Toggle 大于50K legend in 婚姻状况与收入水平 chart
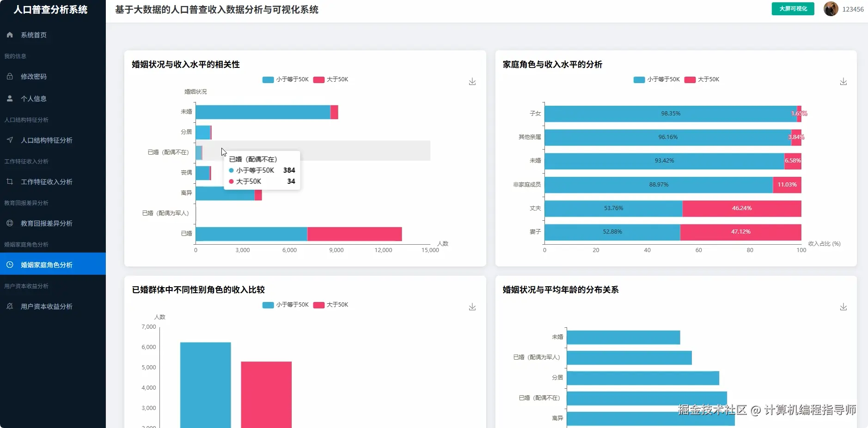The image size is (868, 428). point(330,79)
